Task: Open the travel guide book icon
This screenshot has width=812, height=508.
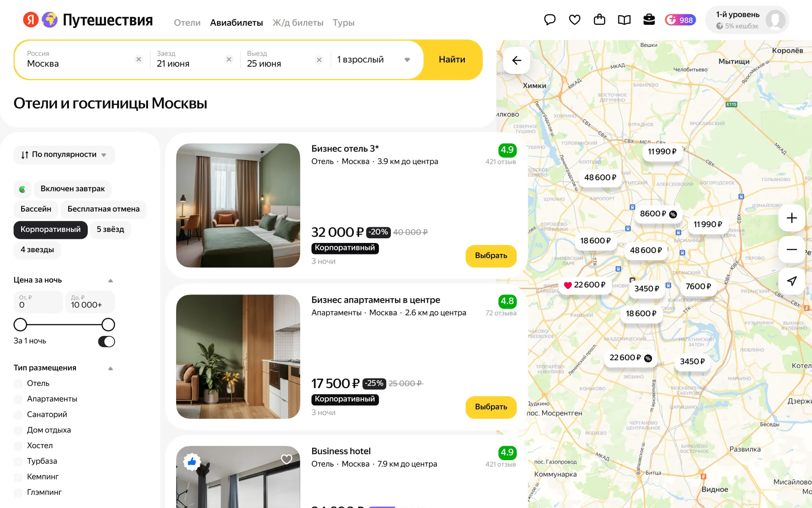Action: [624, 20]
